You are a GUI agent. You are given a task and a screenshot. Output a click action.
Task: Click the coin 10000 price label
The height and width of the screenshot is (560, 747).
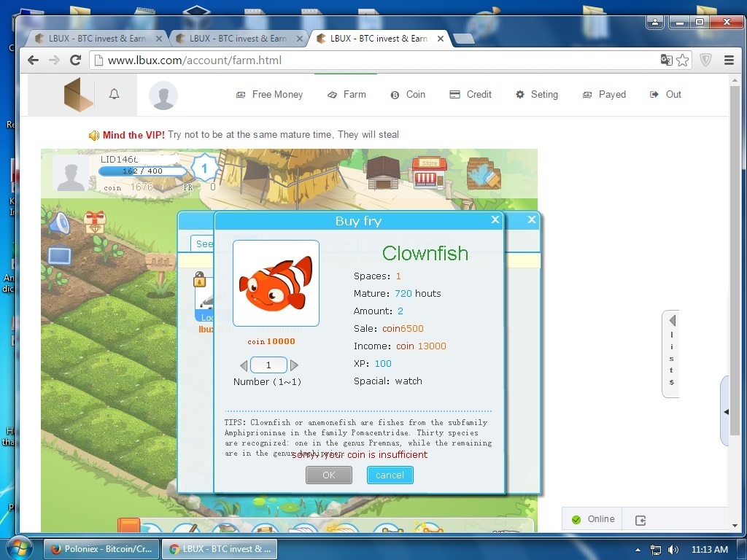click(x=271, y=341)
